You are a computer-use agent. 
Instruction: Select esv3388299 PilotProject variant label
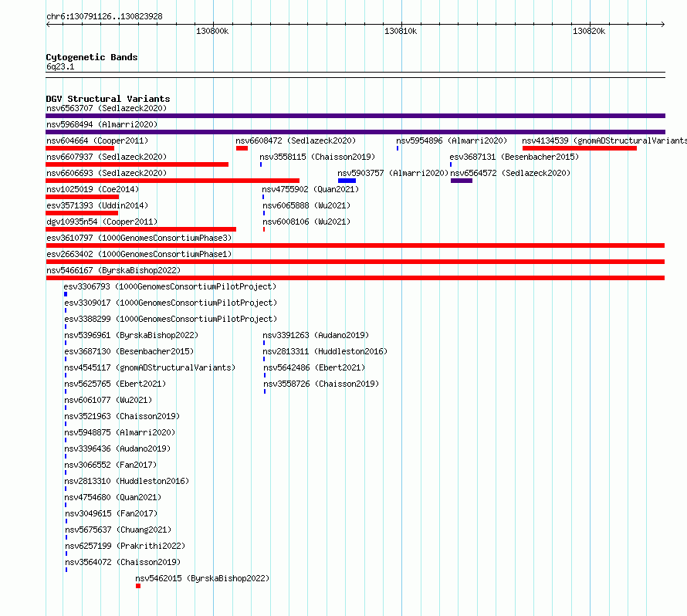[x=171, y=319]
